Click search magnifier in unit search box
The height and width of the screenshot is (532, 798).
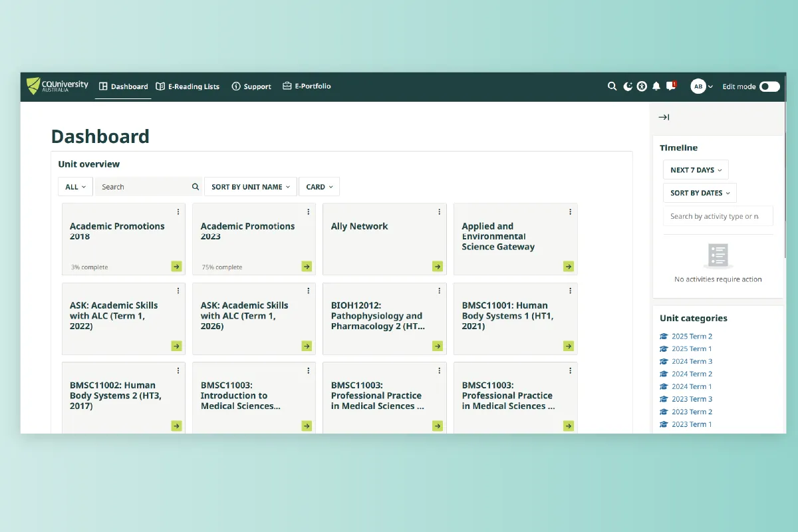point(196,187)
